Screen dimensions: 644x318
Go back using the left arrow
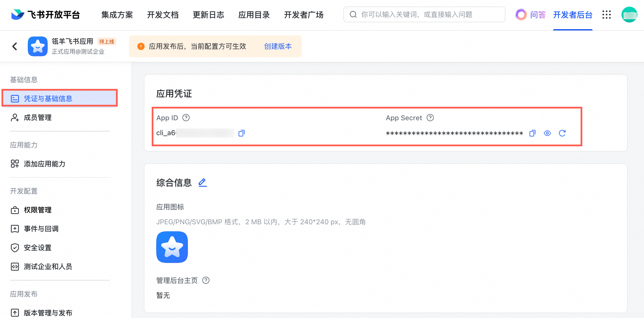click(x=15, y=46)
